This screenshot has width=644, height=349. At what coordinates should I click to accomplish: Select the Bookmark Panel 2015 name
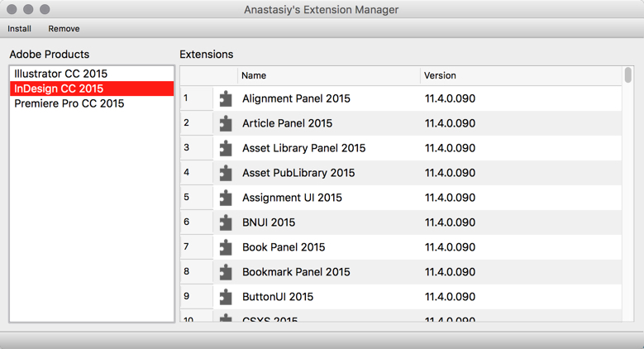coord(296,272)
